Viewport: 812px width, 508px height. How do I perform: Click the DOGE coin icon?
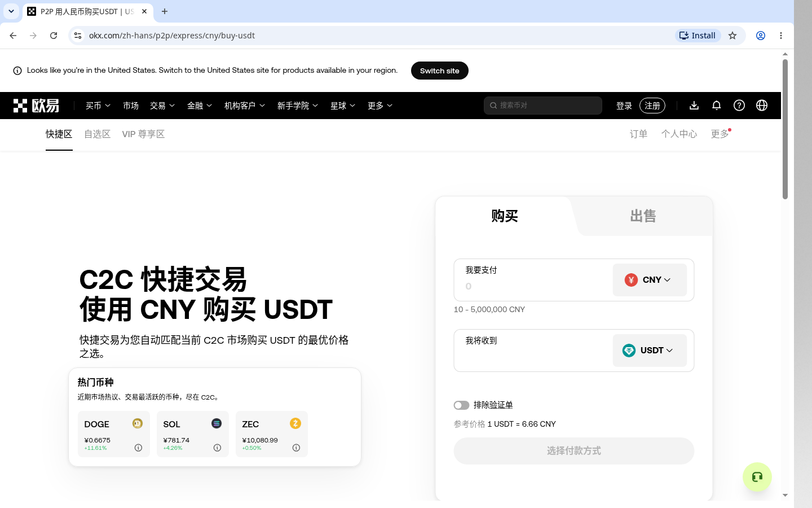pos(138,423)
